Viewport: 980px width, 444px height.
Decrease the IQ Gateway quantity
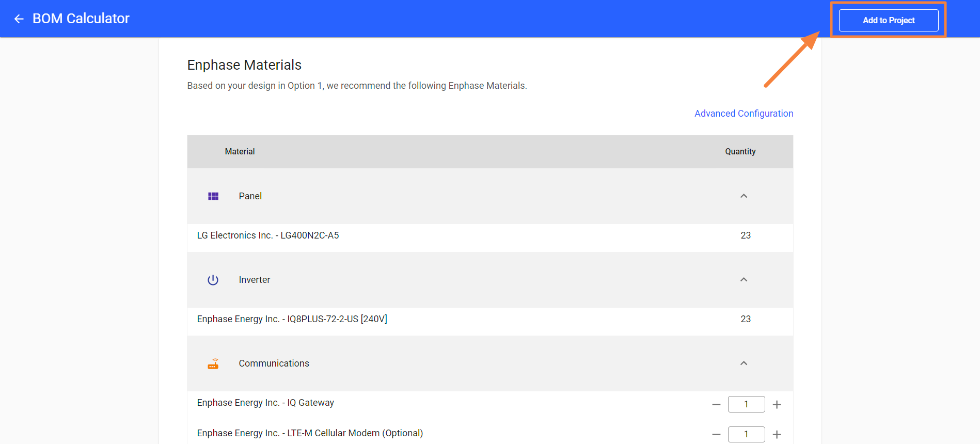point(716,405)
